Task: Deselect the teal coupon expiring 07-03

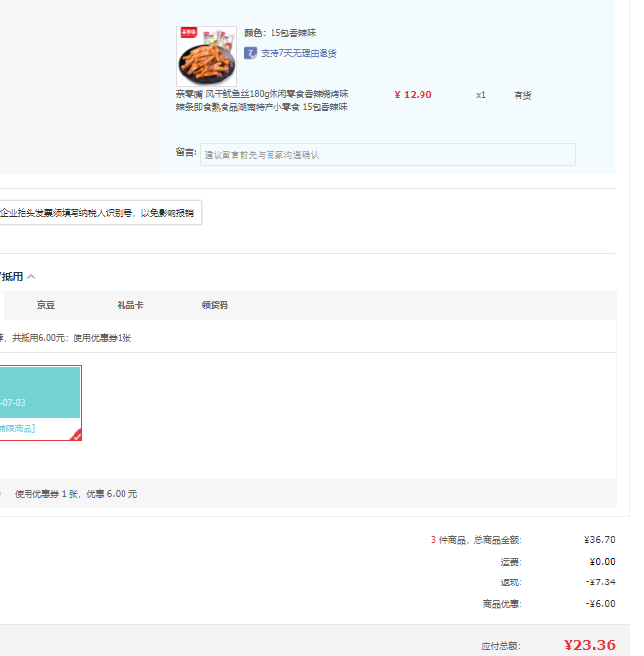Action: click(x=40, y=402)
